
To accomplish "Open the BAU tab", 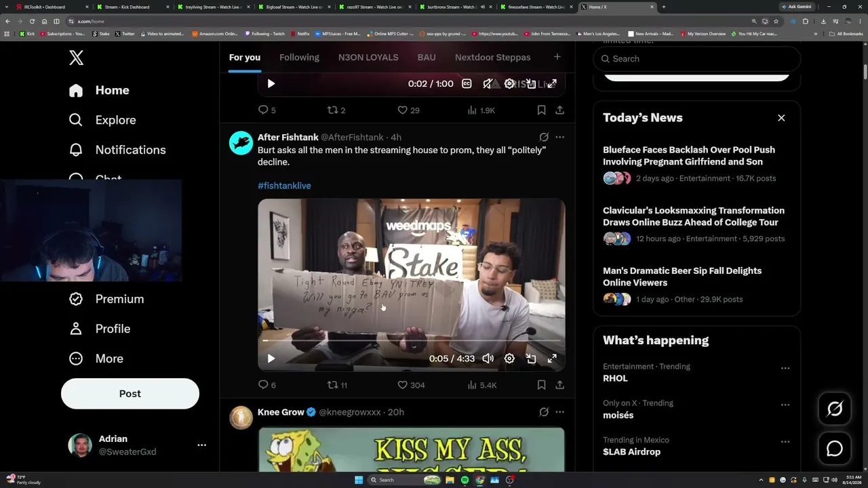I will coord(427,58).
